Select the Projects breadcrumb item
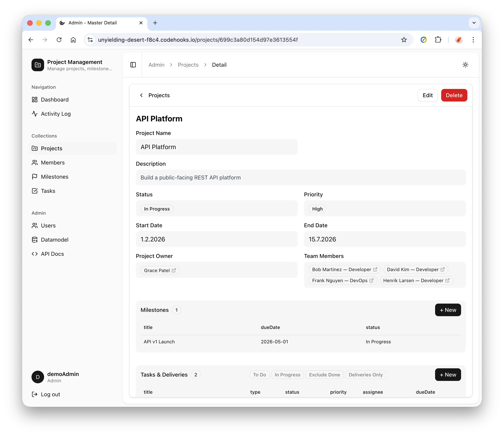This screenshot has height=436, width=504. coord(188,65)
